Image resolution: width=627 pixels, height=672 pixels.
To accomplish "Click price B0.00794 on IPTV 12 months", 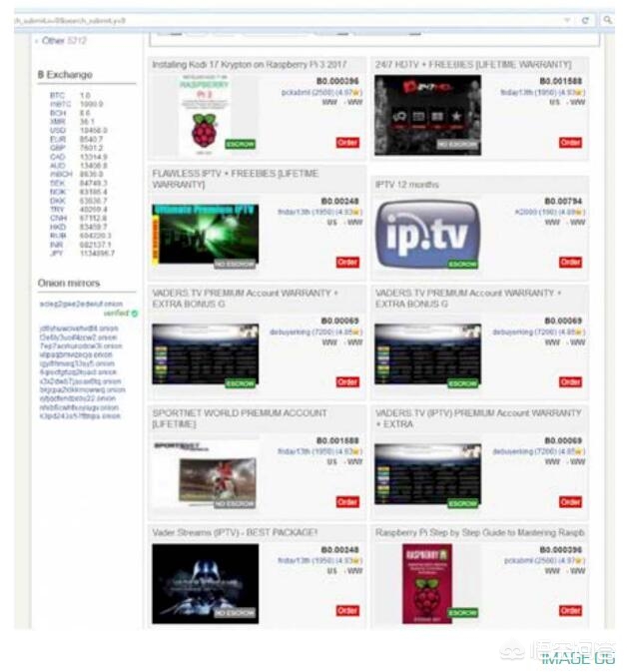I will click(x=563, y=201).
